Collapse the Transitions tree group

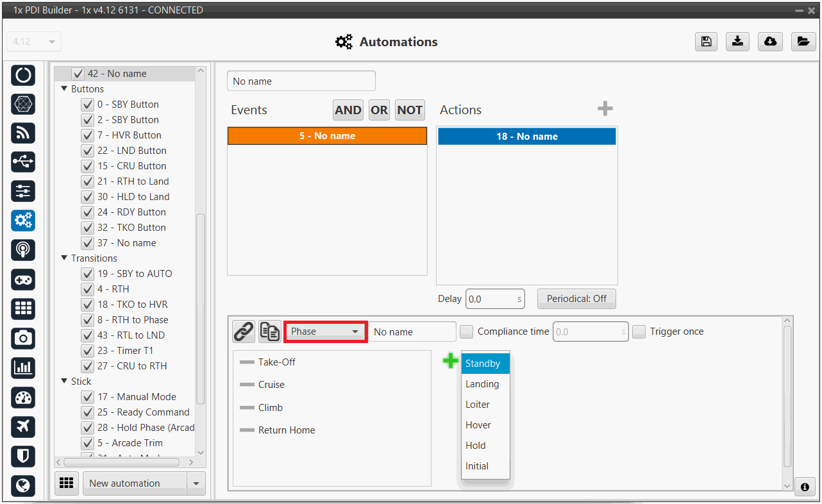64,258
